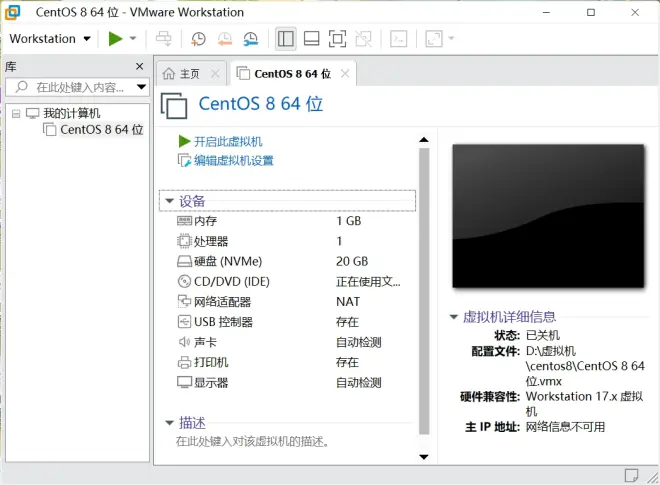The height and width of the screenshot is (485, 660).
Task: Click the 1 GB memory value
Action: (x=349, y=221)
